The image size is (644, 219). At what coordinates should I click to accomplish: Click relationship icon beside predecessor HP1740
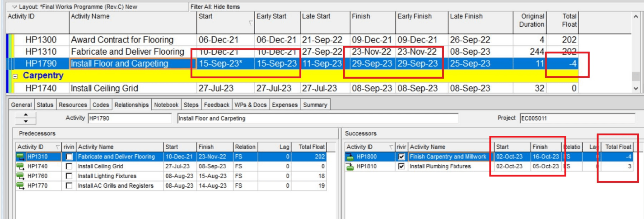coord(20,166)
